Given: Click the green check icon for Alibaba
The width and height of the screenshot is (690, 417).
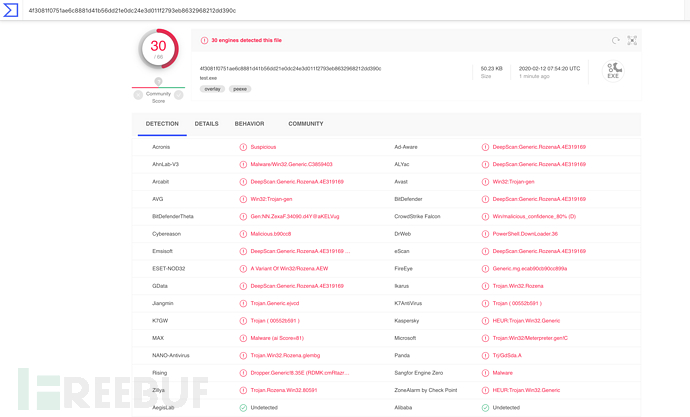Looking at the screenshot, I should tap(485, 408).
